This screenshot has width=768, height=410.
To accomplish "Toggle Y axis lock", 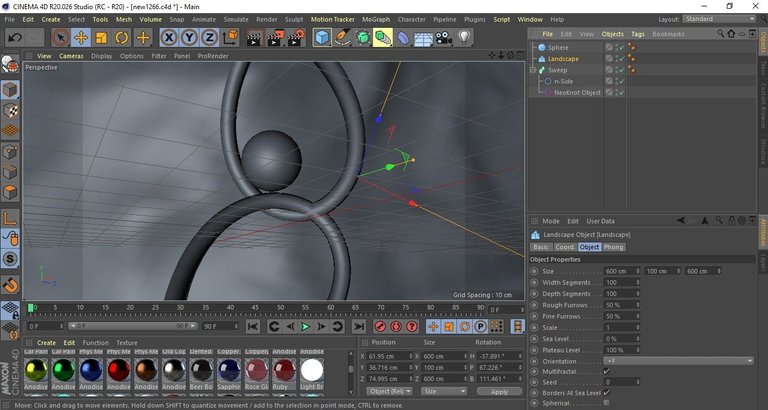I will click(x=190, y=38).
